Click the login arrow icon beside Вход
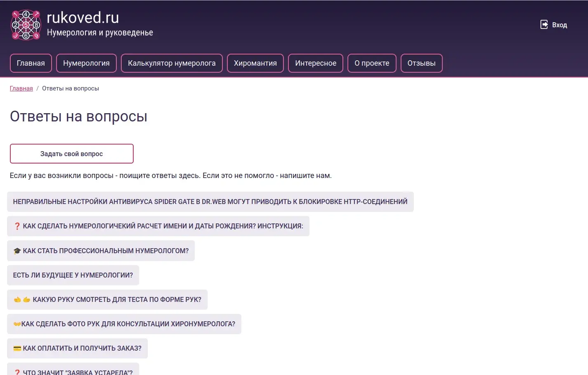588x375 pixels. click(544, 25)
